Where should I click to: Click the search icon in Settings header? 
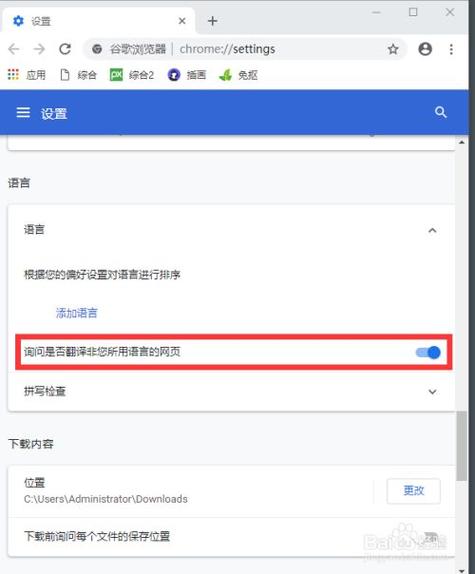point(441,112)
